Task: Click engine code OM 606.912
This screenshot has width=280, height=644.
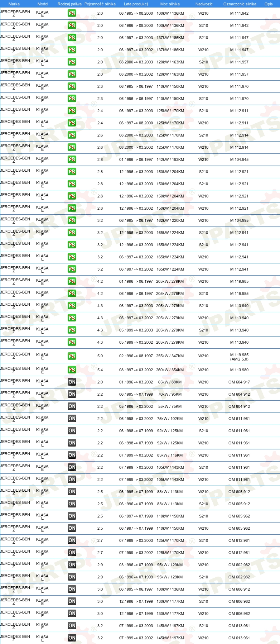Action: [239, 590]
